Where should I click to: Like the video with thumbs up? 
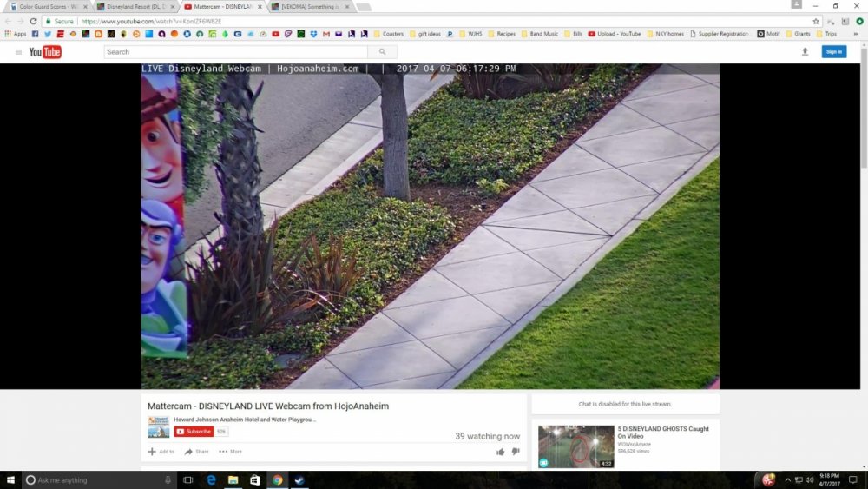501,452
